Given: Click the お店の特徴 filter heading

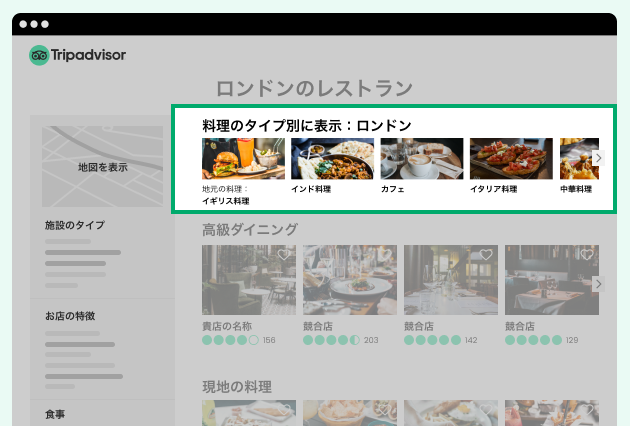Looking at the screenshot, I should point(70,316).
